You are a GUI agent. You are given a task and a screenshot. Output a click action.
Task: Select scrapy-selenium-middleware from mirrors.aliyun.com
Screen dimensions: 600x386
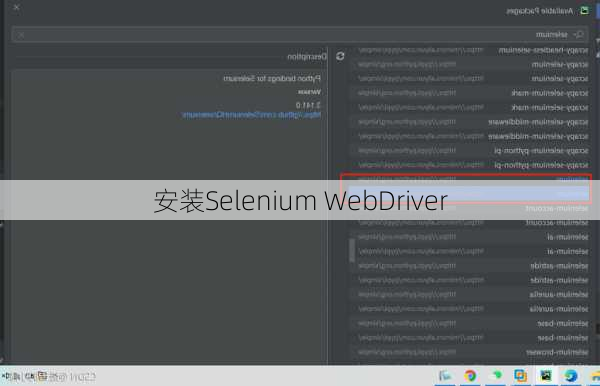(x=470, y=136)
